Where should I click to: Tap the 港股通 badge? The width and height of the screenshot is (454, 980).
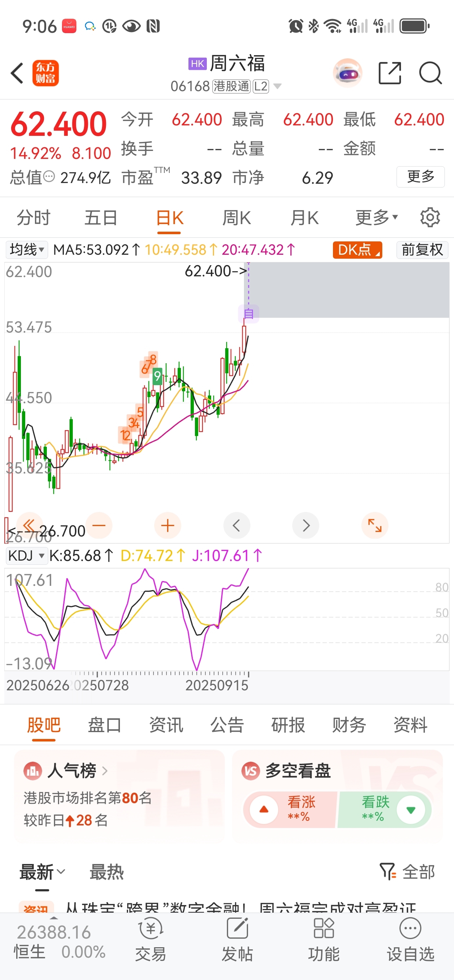pos(231,86)
